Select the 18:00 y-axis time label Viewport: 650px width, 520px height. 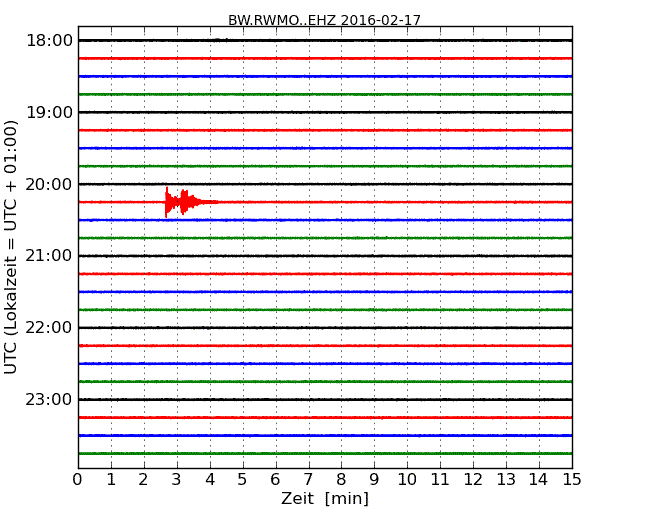click(49, 41)
